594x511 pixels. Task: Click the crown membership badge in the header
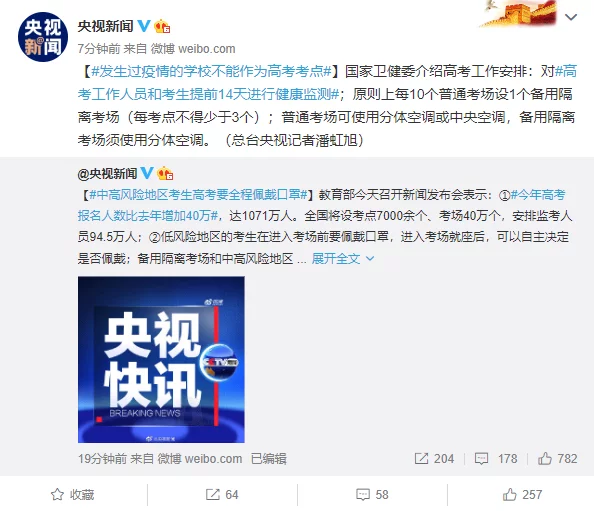point(162,26)
